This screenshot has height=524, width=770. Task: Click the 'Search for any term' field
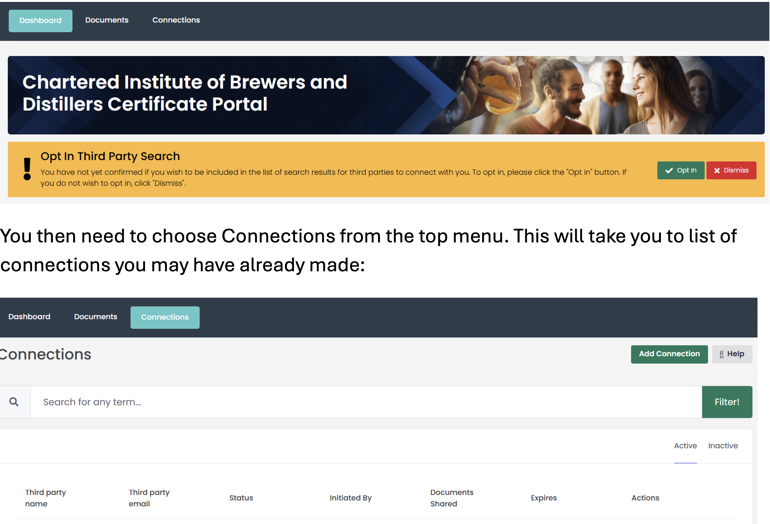(x=365, y=402)
